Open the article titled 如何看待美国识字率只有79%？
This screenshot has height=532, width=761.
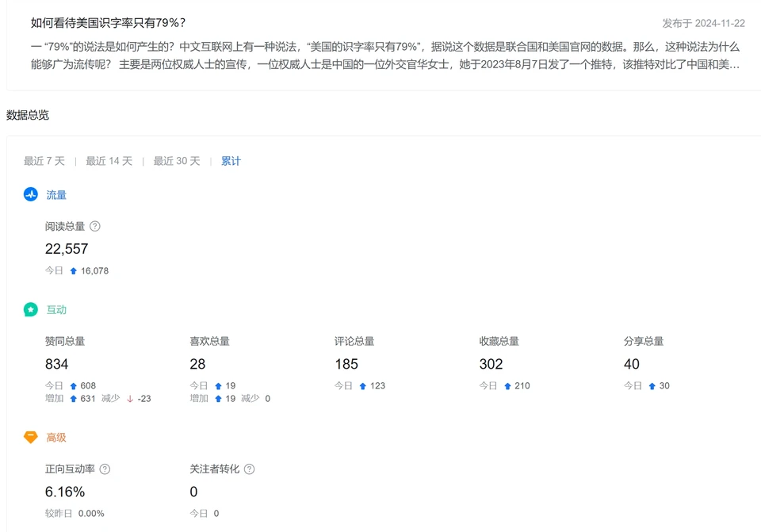coord(109,23)
